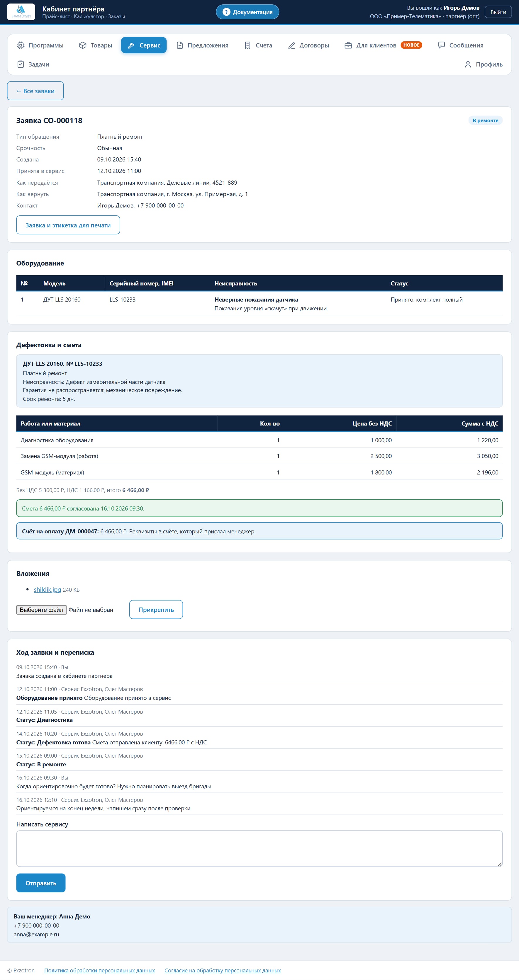519x980 pixels.
Task: Click the Прикрепить button
Action: point(156,610)
